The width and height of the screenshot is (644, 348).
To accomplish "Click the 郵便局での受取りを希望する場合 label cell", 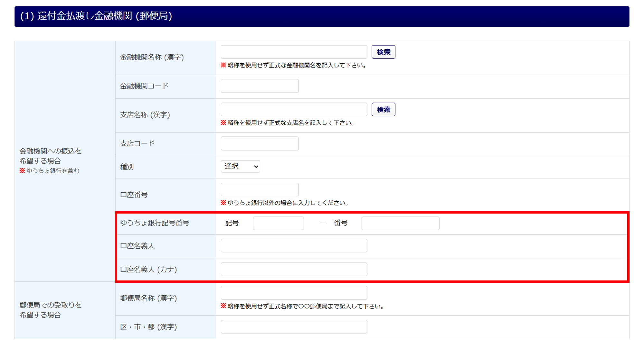I will (51, 310).
